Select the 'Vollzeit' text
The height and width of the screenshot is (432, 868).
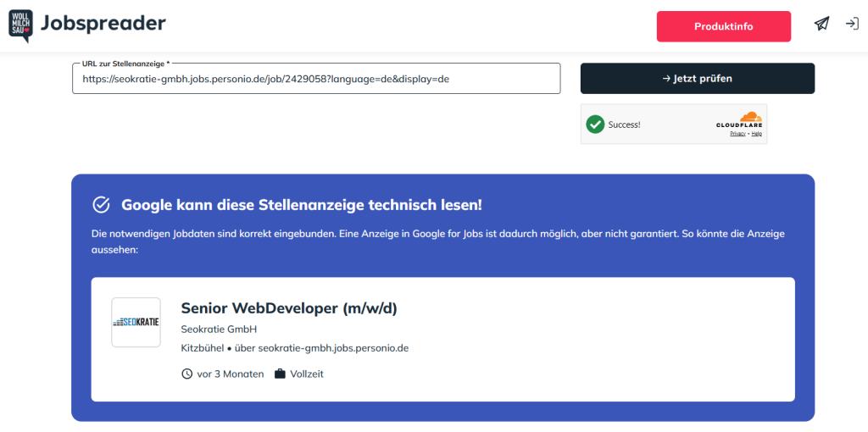pos(307,374)
